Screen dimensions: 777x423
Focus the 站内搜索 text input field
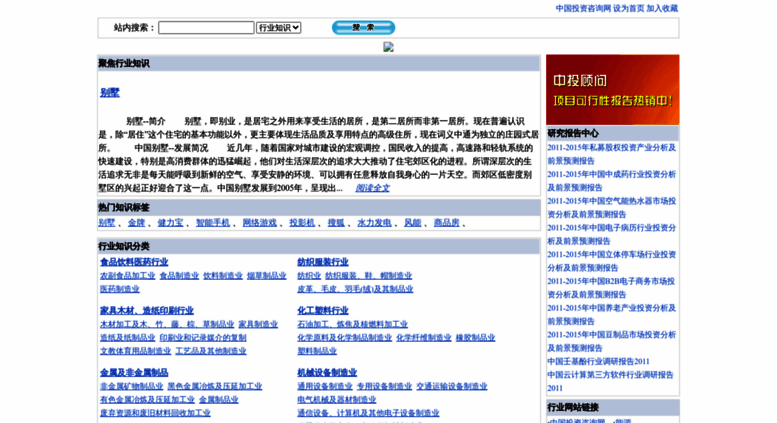(x=206, y=28)
